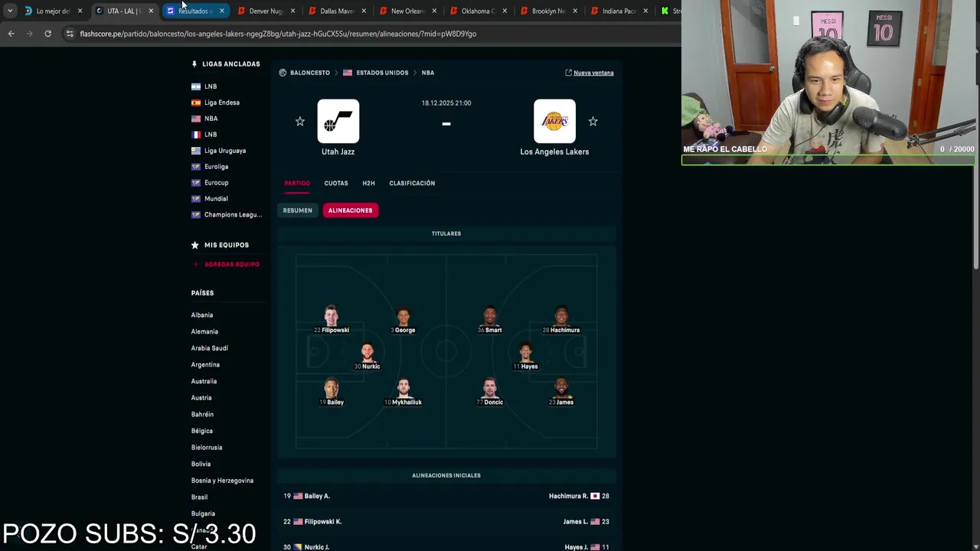Expand Alemania in countries list
Screen dimensions: 980x551
[204, 331]
